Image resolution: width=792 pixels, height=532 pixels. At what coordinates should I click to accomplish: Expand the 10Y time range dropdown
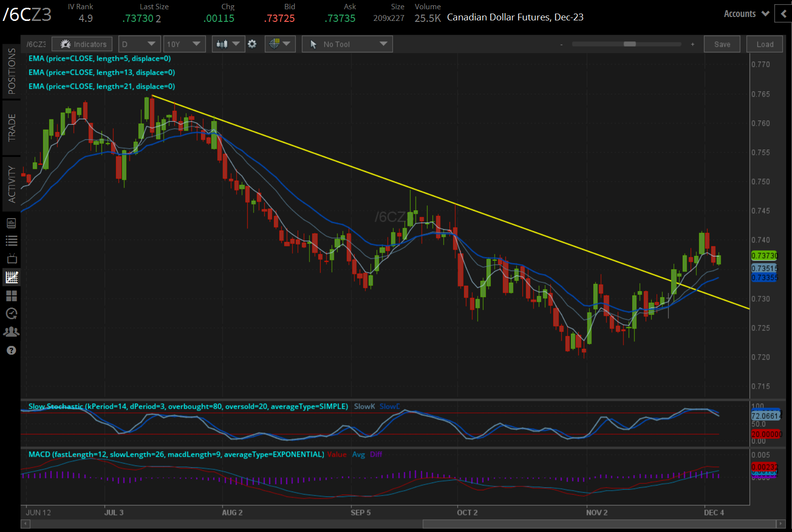(184, 44)
